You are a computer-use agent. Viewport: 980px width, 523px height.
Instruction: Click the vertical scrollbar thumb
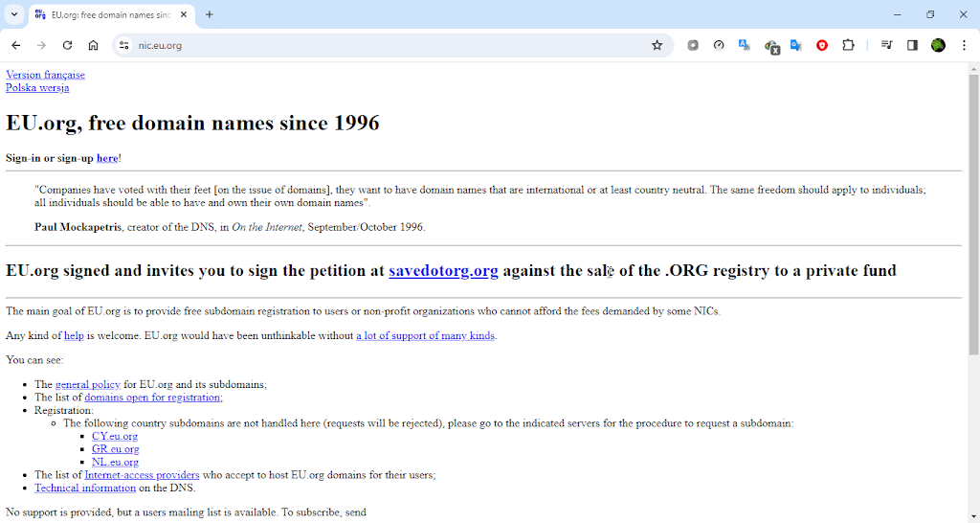click(x=973, y=215)
